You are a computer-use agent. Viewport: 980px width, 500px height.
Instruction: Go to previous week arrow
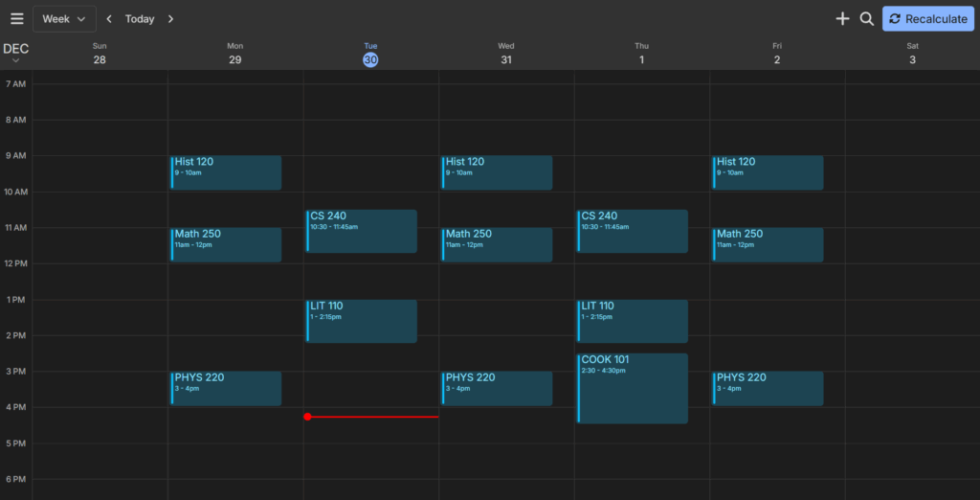point(109,19)
